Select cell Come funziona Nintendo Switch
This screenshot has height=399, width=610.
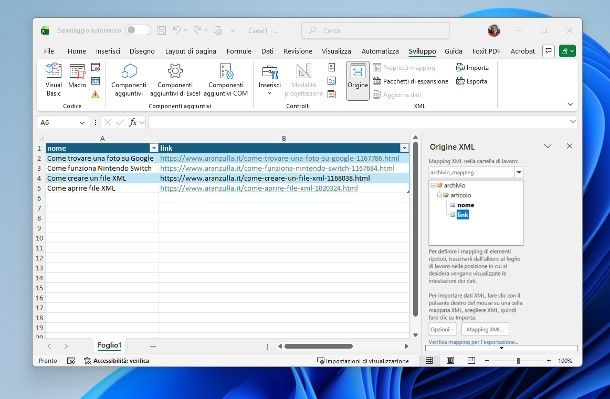coord(102,168)
